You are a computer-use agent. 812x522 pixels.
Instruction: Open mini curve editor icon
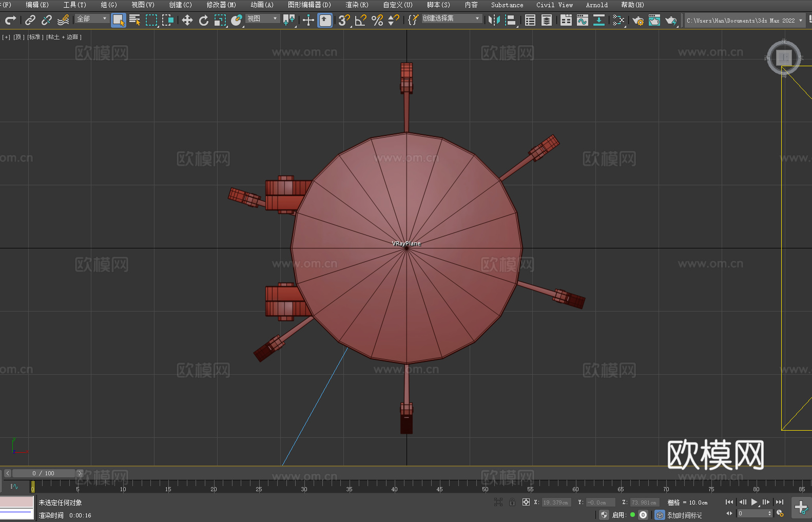click(x=14, y=486)
